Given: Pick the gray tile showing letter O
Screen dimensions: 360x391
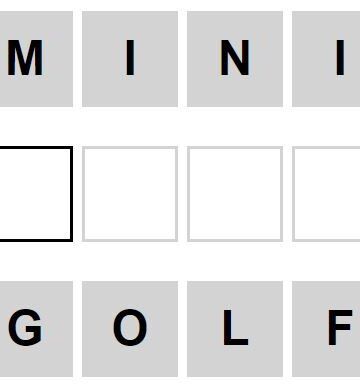Looking at the screenshot, I should click(x=130, y=329).
